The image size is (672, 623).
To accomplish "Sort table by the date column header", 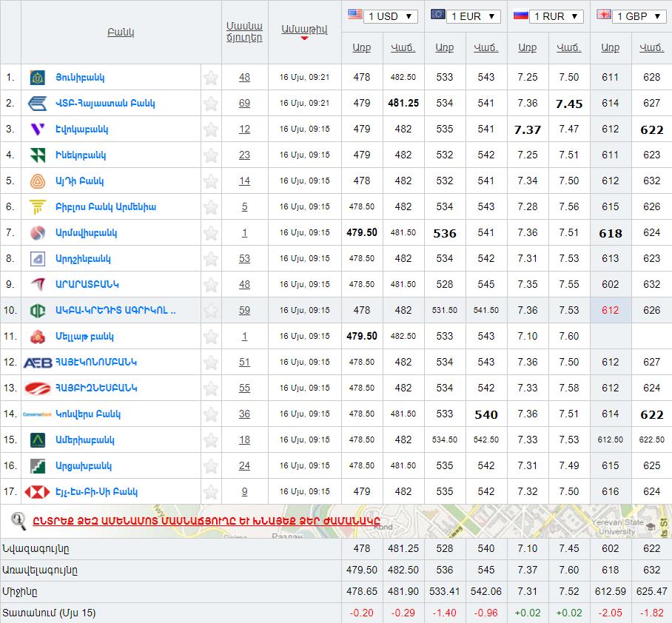I will (x=303, y=30).
